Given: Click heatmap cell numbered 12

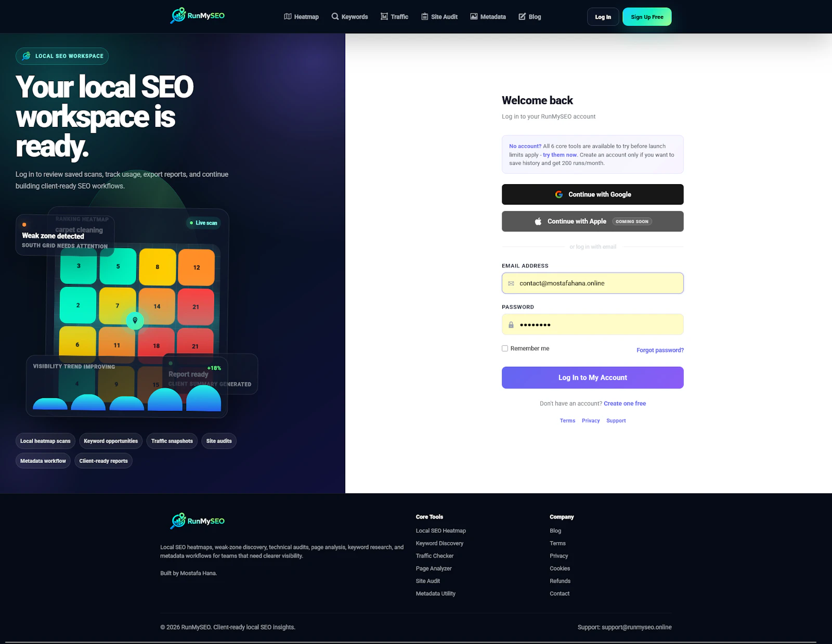Looking at the screenshot, I should (x=197, y=267).
